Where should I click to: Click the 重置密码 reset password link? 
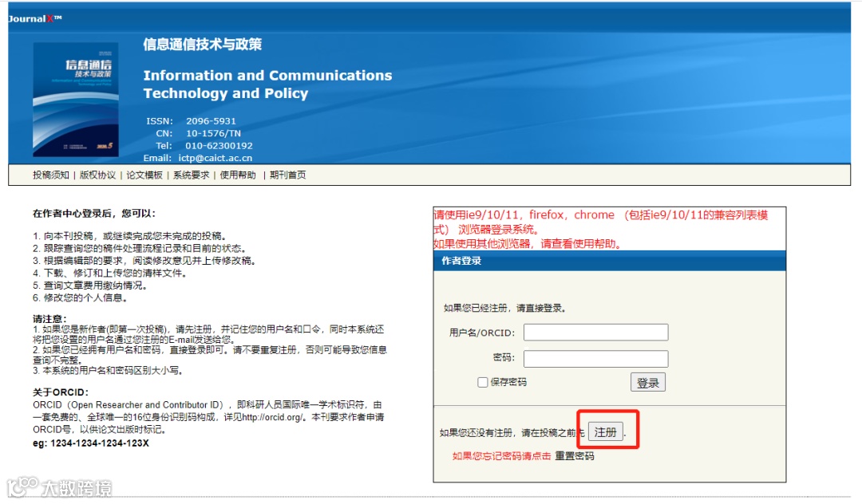click(575, 455)
